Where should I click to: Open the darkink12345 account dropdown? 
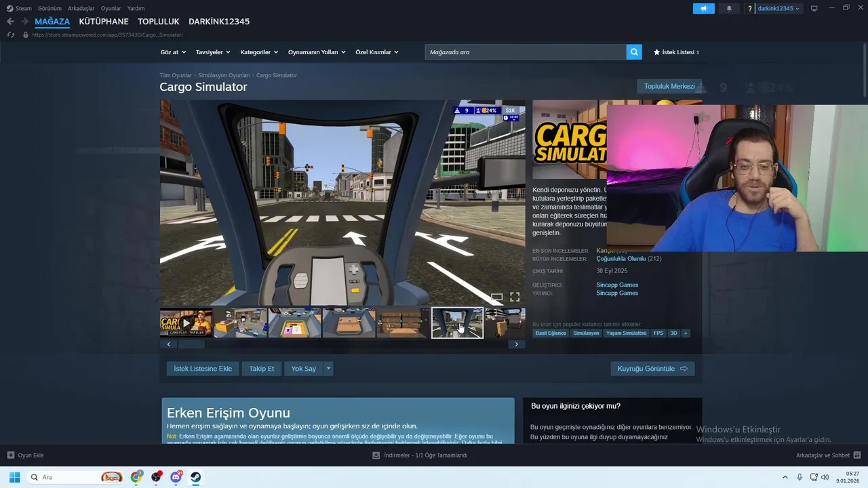click(778, 8)
